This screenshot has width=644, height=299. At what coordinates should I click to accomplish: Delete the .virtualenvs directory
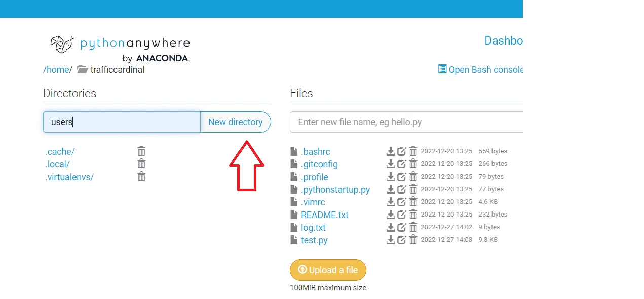click(x=142, y=176)
